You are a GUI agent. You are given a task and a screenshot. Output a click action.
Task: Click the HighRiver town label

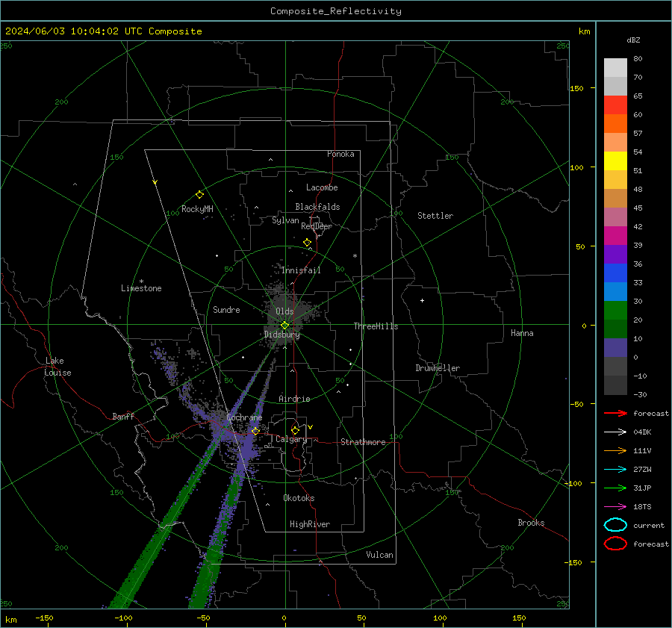(x=310, y=524)
